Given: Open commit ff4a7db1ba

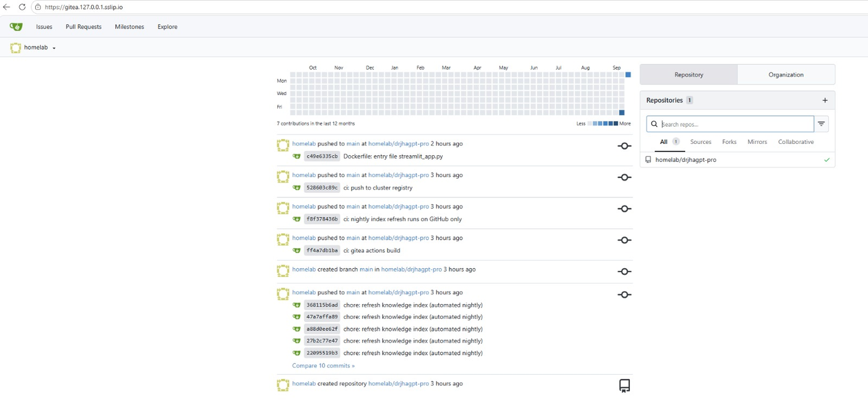Looking at the screenshot, I should [322, 251].
